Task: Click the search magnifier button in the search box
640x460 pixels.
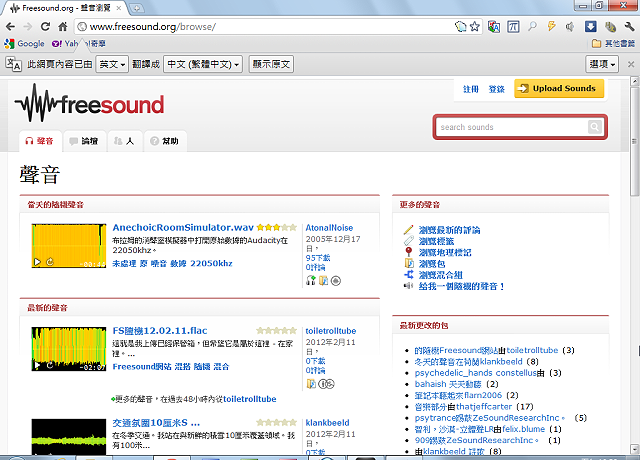Action: [x=595, y=127]
